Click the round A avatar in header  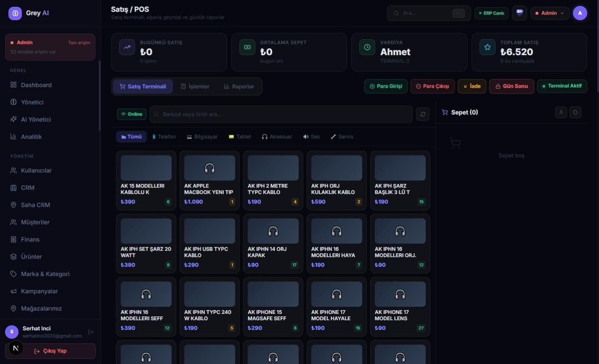580,13
